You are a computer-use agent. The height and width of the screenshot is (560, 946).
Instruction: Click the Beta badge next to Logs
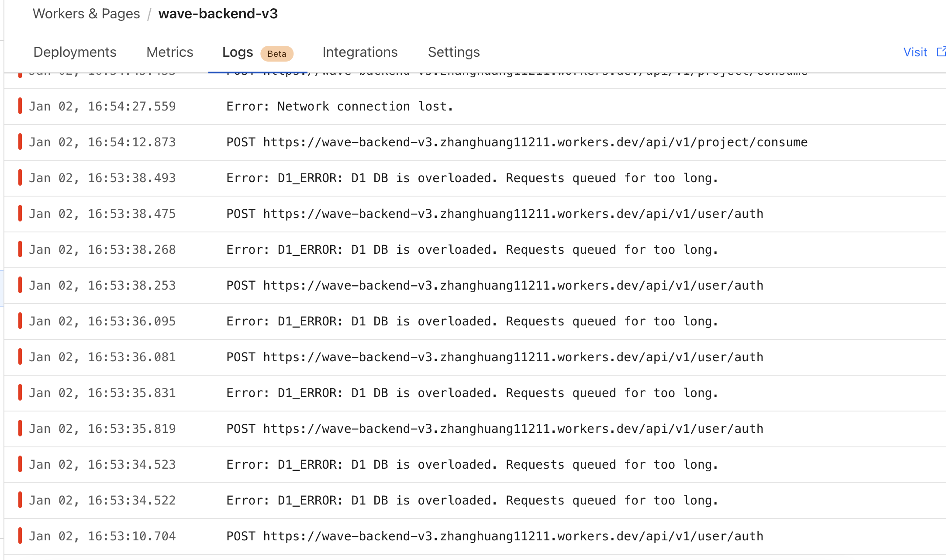click(x=276, y=54)
